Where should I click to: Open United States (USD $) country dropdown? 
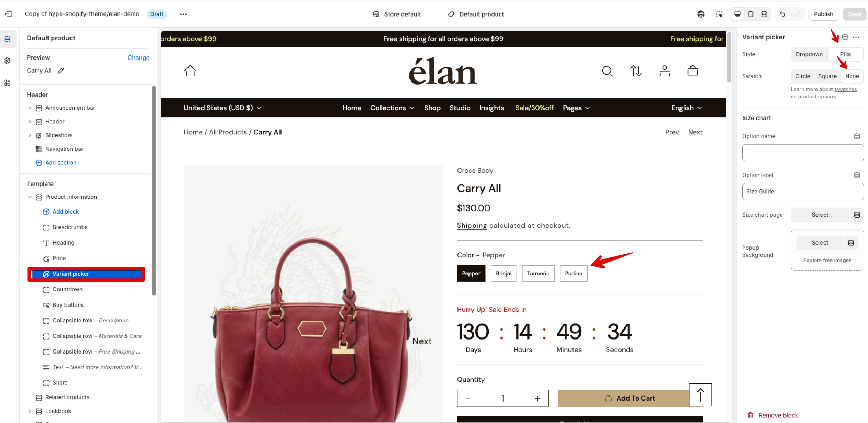click(x=222, y=108)
